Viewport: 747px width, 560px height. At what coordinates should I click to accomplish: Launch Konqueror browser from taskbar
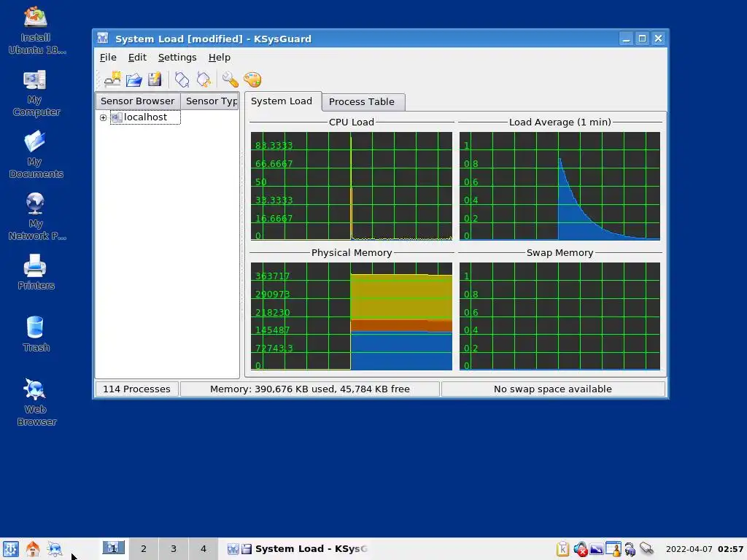tap(55, 549)
